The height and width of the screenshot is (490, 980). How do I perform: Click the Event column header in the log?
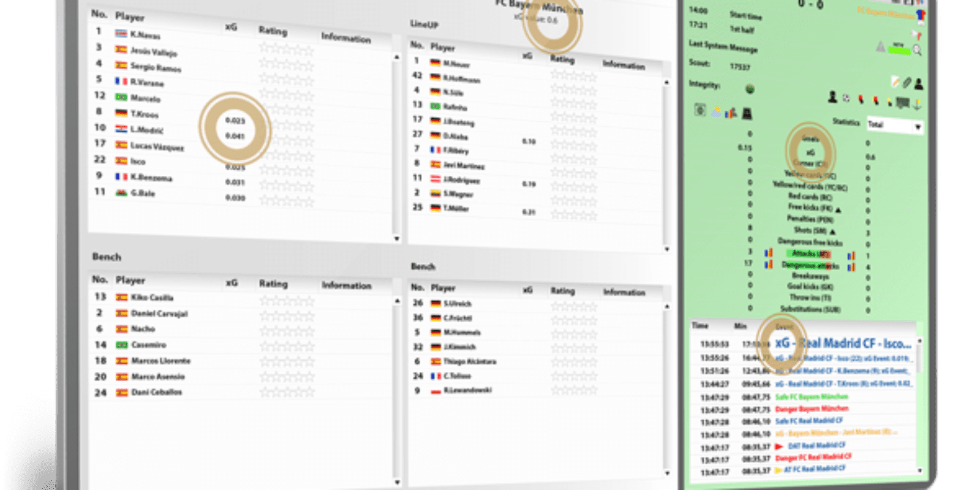pos(784,326)
